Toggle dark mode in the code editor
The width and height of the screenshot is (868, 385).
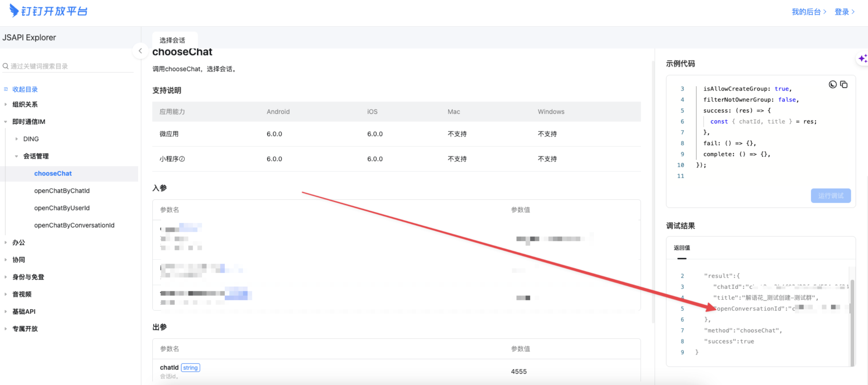coord(832,84)
